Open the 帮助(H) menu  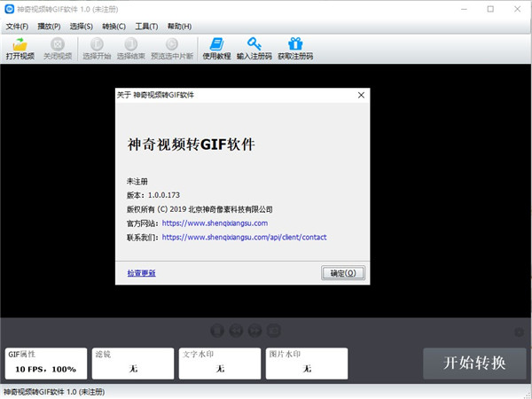(179, 26)
